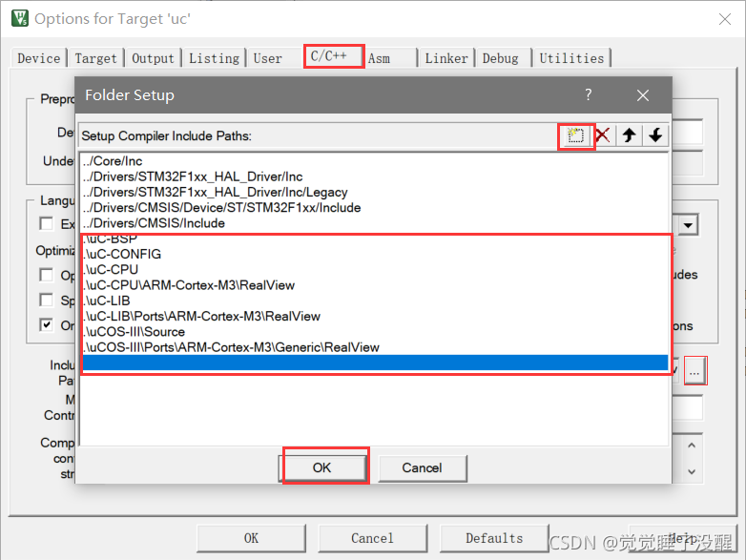Image resolution: width=746 pixels, height=560 pixels.
Task: Open the Debug tab
Action: coord(500,58)
